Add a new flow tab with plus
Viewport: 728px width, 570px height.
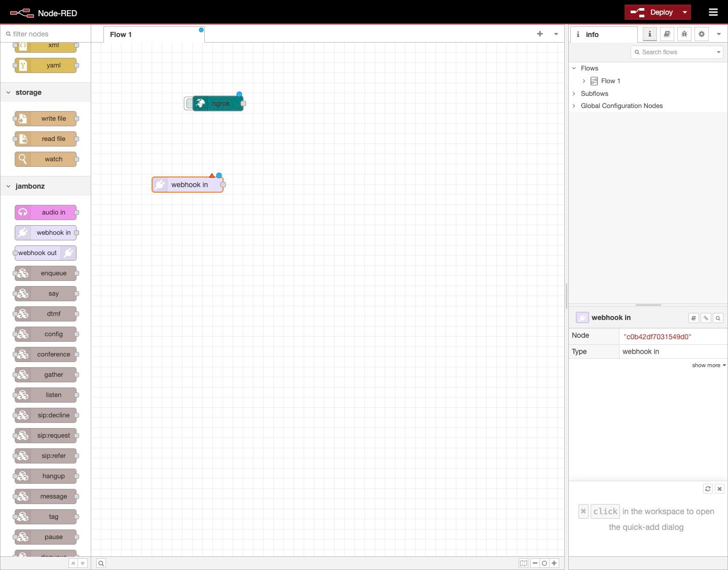point(540,34)
